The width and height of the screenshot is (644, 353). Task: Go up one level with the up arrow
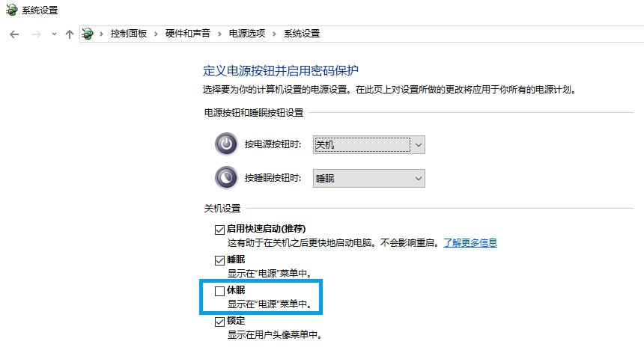(x=70, y=34)
